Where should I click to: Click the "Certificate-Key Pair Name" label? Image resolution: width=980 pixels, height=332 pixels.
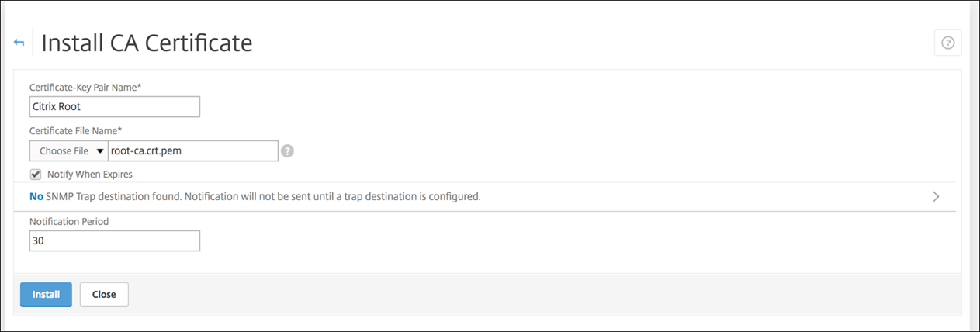[85, 87]
